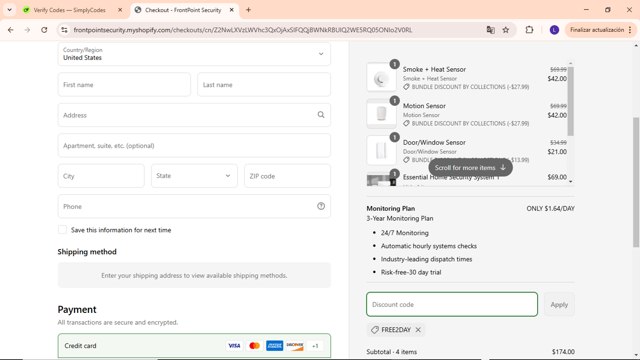Click the Door/Window Sensor thumbnail

pyautogui.click(x=381, y=151)
